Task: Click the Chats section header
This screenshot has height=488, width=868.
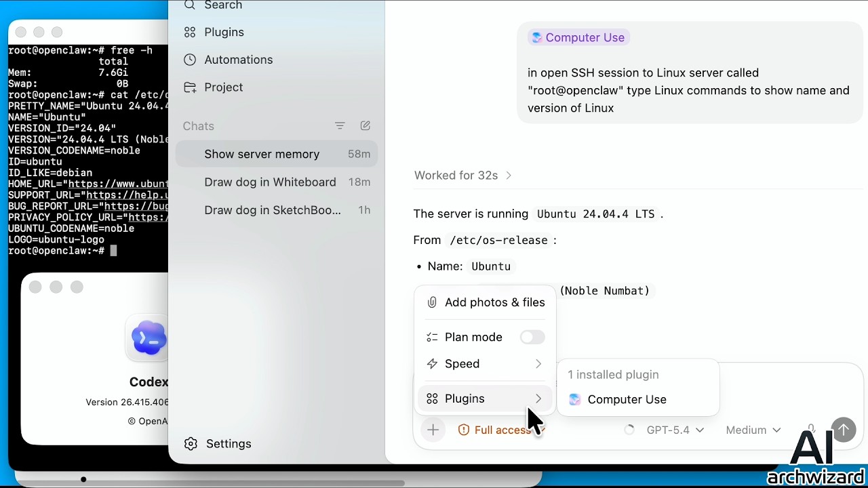Action: tap(198, 126)
